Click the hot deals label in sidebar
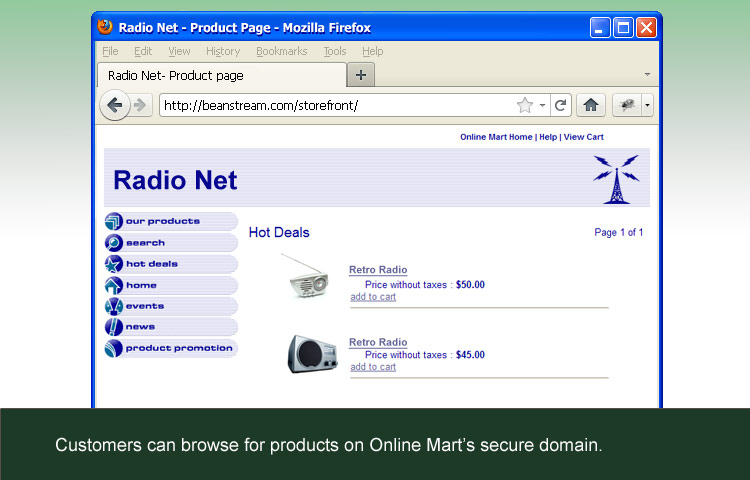 [x=152, y=264]
